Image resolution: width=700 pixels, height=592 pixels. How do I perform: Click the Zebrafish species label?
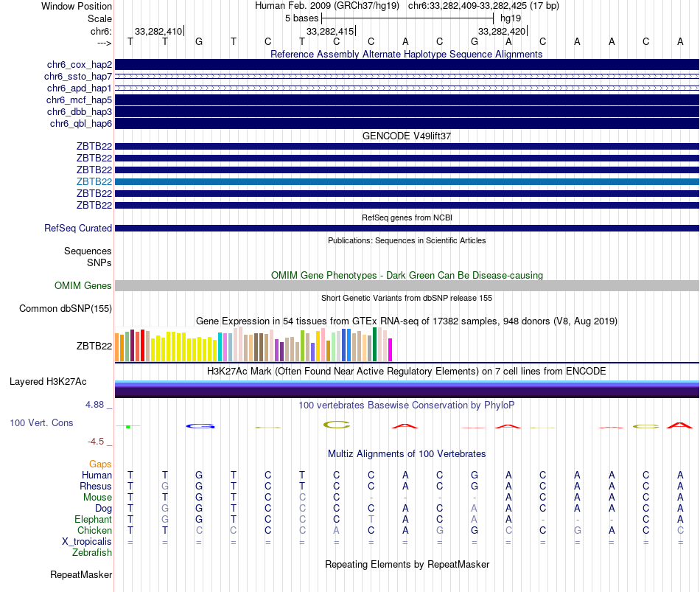92,553
